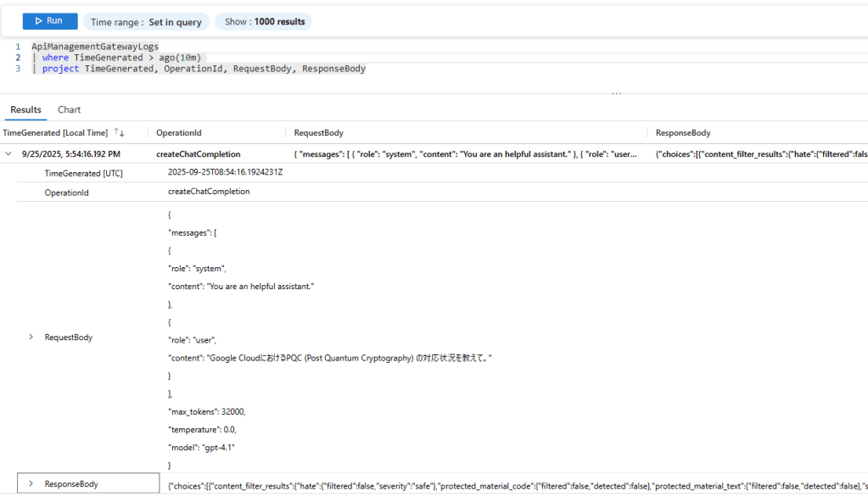Place cursor in the where TimeGenerated line
Image resolution: width=868 pixels, height=502 pixels.
pyautogui.click(x=120, y=58)
